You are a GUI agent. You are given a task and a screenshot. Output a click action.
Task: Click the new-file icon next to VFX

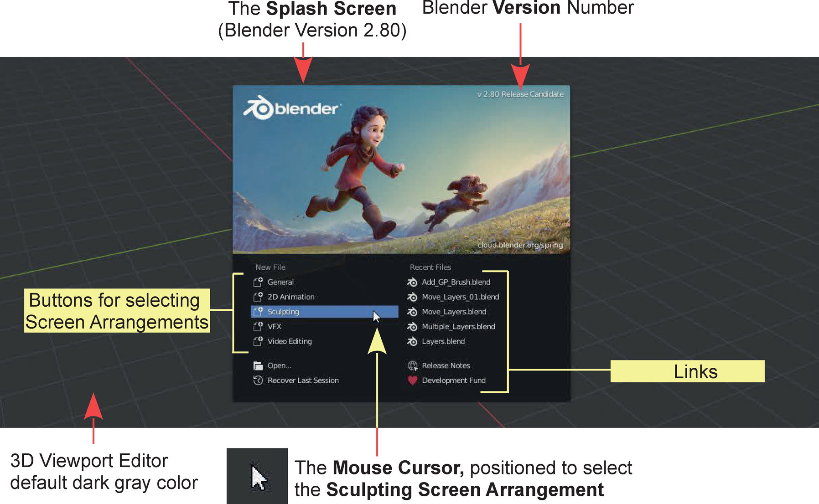tap(258, 326)
